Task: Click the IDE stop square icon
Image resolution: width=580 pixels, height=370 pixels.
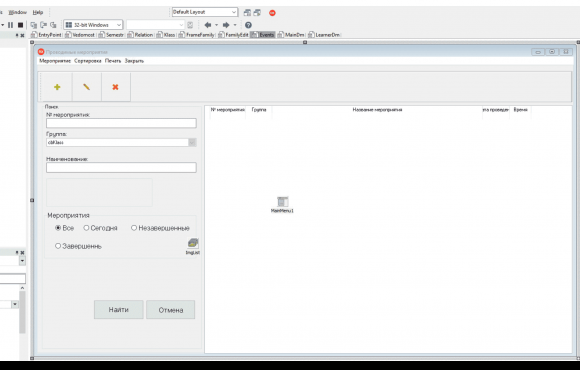Action: click(x=21, y=25)
